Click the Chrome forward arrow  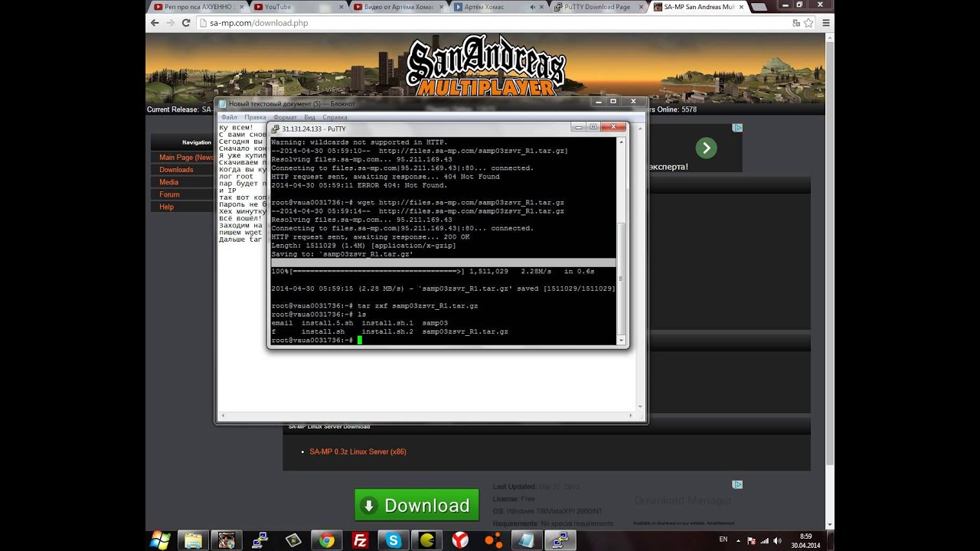(x=170, y=23)
